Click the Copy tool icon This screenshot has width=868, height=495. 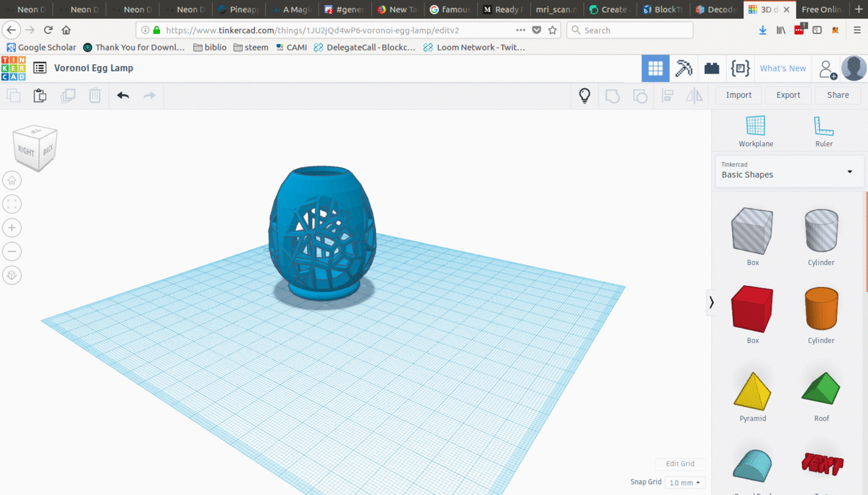point(13,96)
